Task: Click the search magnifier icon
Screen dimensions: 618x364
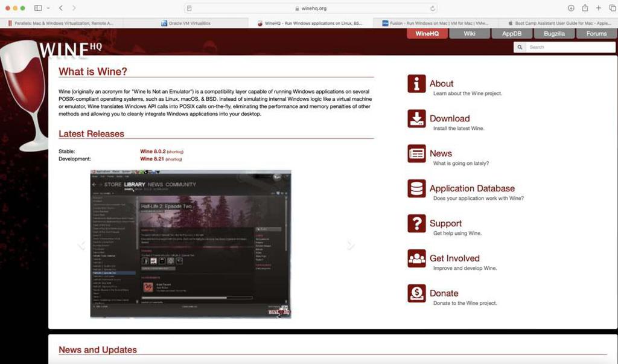Action: (520, 47)
